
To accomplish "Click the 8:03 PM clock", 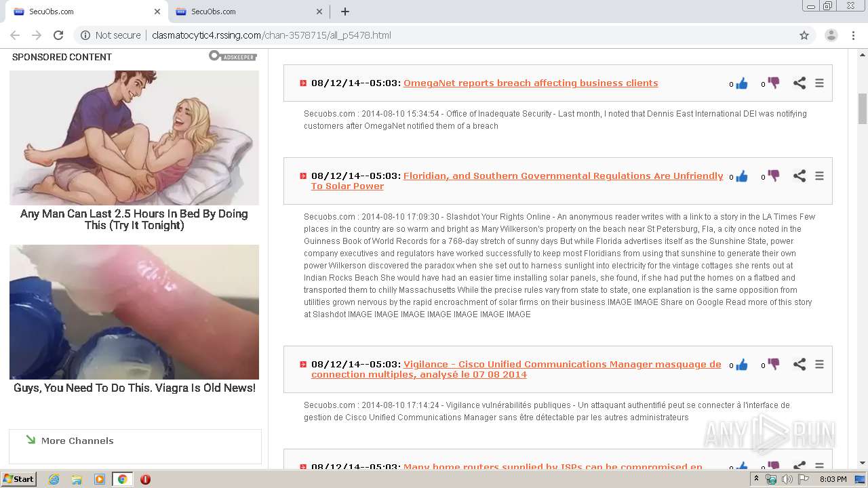I will tap(833, 479).
